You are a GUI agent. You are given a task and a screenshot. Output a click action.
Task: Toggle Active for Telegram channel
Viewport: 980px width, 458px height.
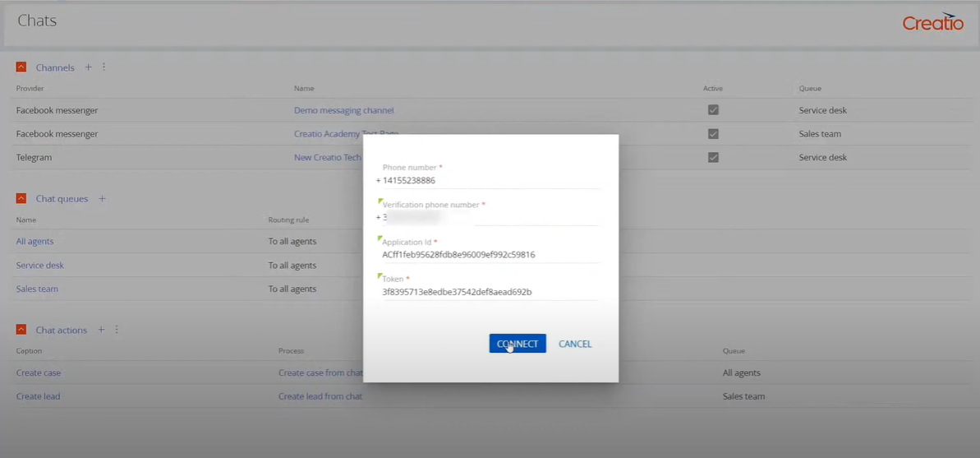point(713,158)
